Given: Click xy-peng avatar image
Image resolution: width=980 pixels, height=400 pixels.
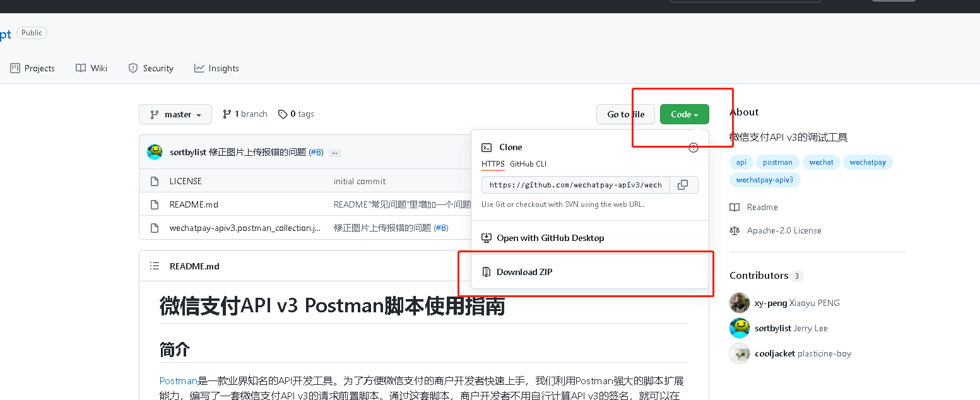Looking at the screenshot, I should coord(740,303).
